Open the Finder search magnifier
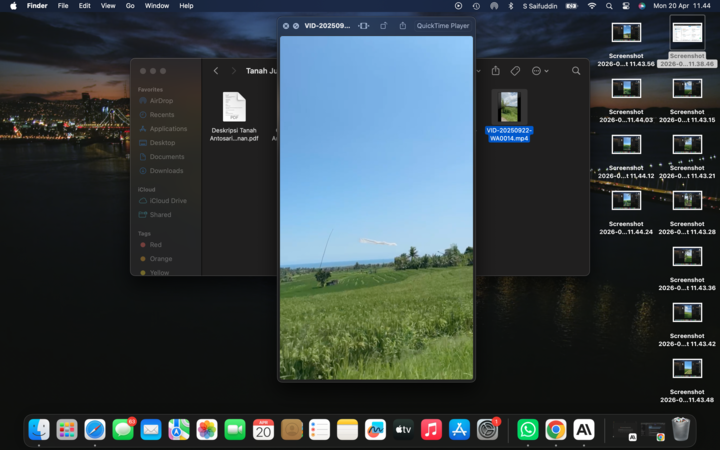720x450 pixels. coord(576,71)
